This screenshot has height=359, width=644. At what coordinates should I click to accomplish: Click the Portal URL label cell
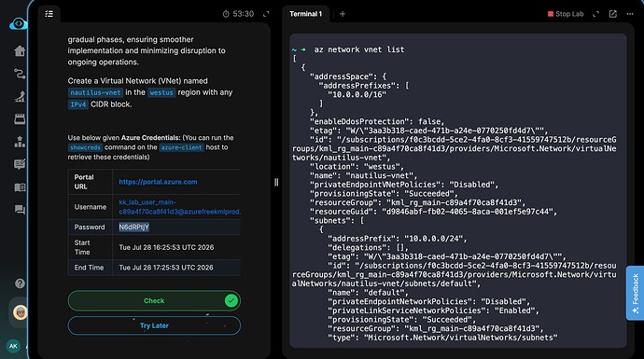(90, 182)
